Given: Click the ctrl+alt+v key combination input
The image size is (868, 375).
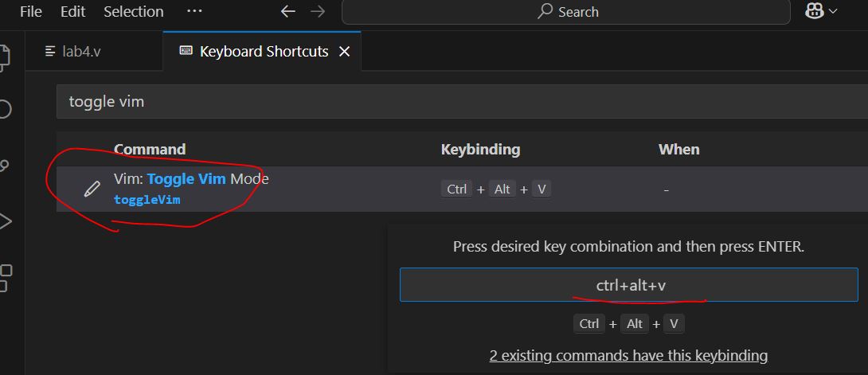Looking at the screenshot, I should pos(628,285).
